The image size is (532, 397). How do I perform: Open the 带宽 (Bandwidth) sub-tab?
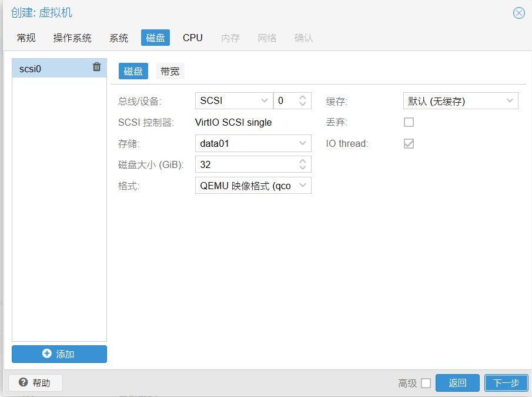pos(170,71)
